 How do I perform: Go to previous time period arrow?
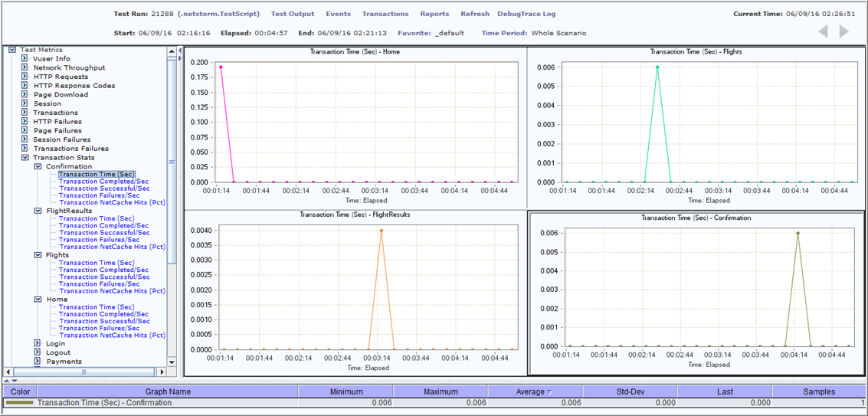click(823, 32)
